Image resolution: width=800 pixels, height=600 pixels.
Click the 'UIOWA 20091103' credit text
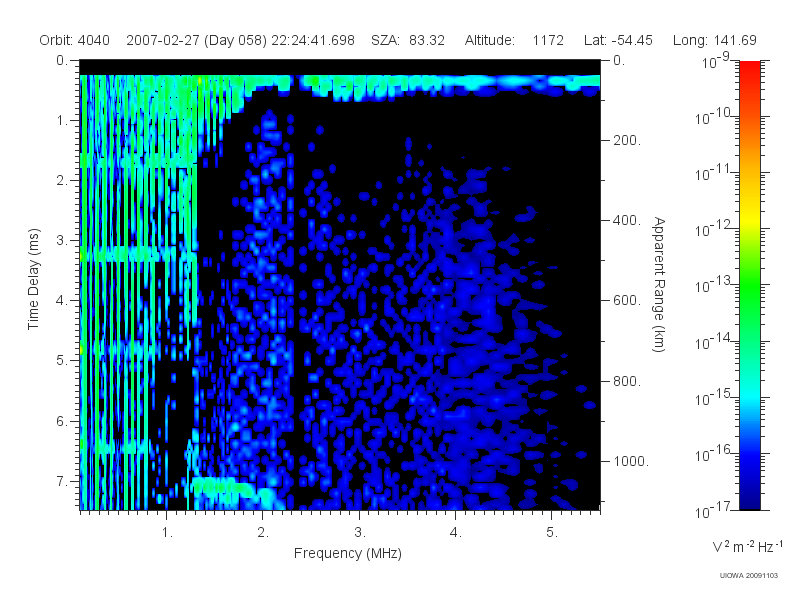[x=748, y=576]
